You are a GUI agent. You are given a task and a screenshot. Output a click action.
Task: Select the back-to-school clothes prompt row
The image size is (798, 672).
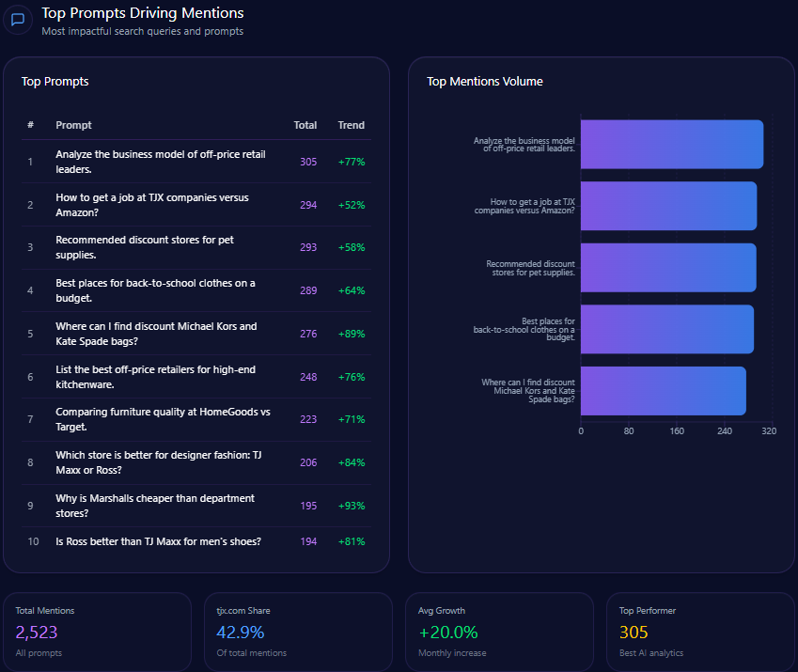[x=155, y=290]
